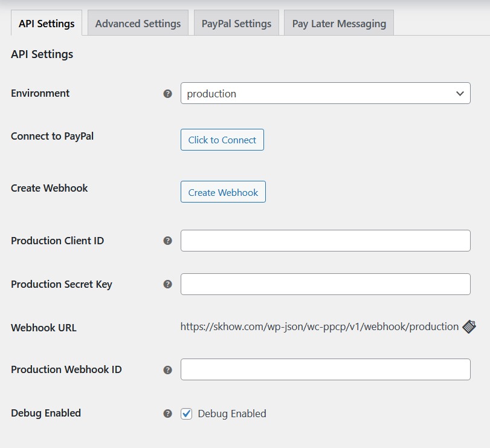
Task: Click the Debug Enabled checkbox label text
Action: pyautogui.click(x=232, y=414)
